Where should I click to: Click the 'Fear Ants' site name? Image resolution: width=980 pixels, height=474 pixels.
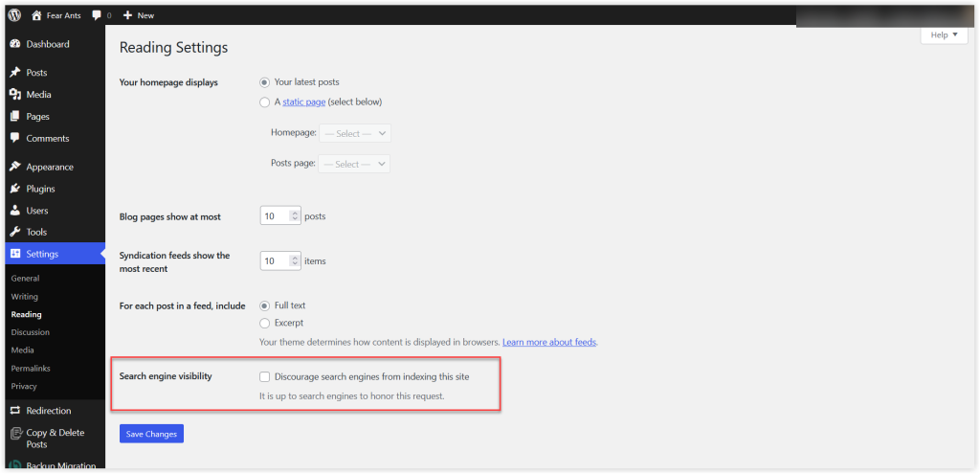(64, 15)
